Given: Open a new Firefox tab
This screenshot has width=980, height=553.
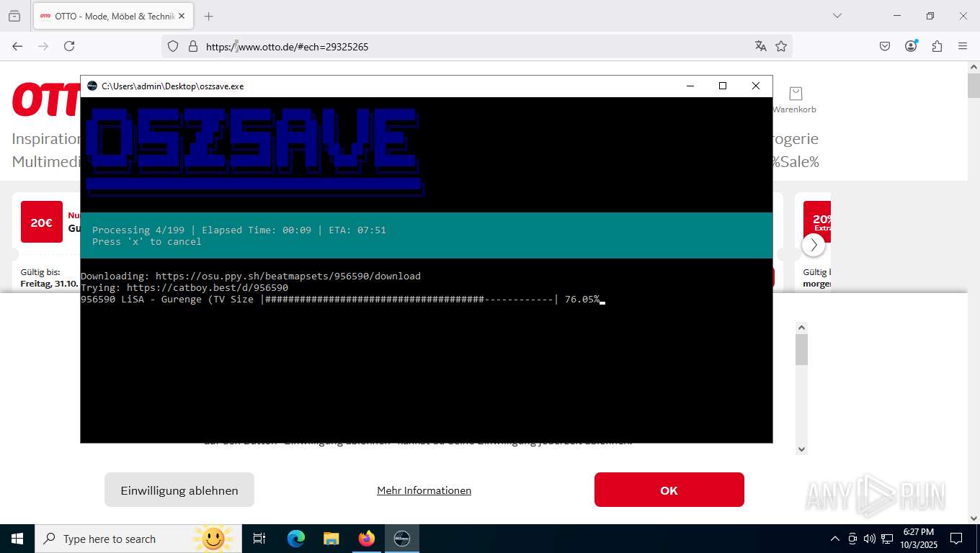Looking at the screenshot, I should coord(208,16).
